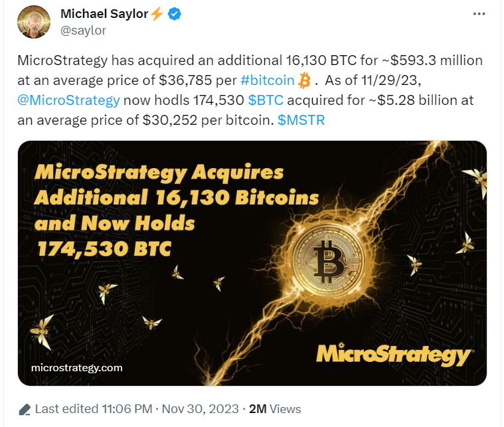Click the Last edited 11:06 PM timestamp
504x427 pixels.
point(94,409)
